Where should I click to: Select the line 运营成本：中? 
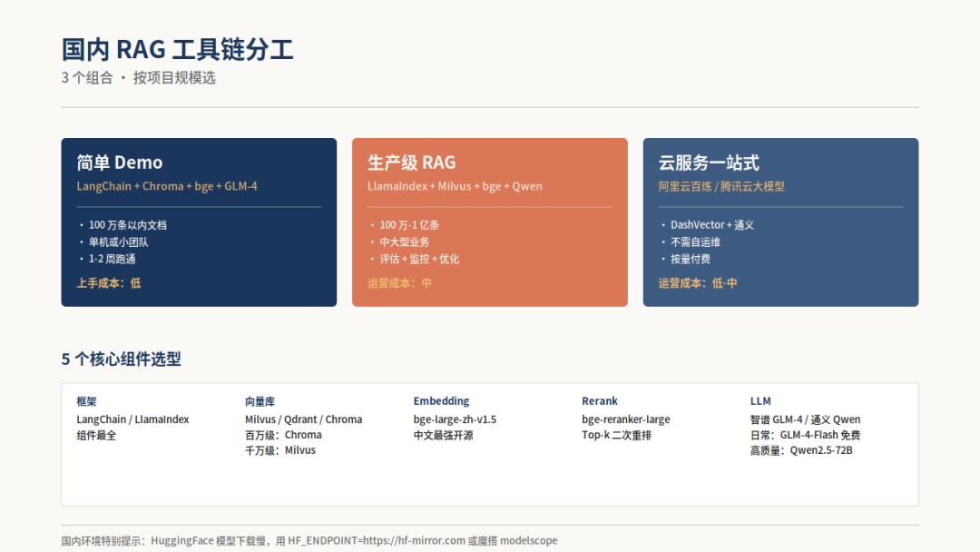[399, 283]
